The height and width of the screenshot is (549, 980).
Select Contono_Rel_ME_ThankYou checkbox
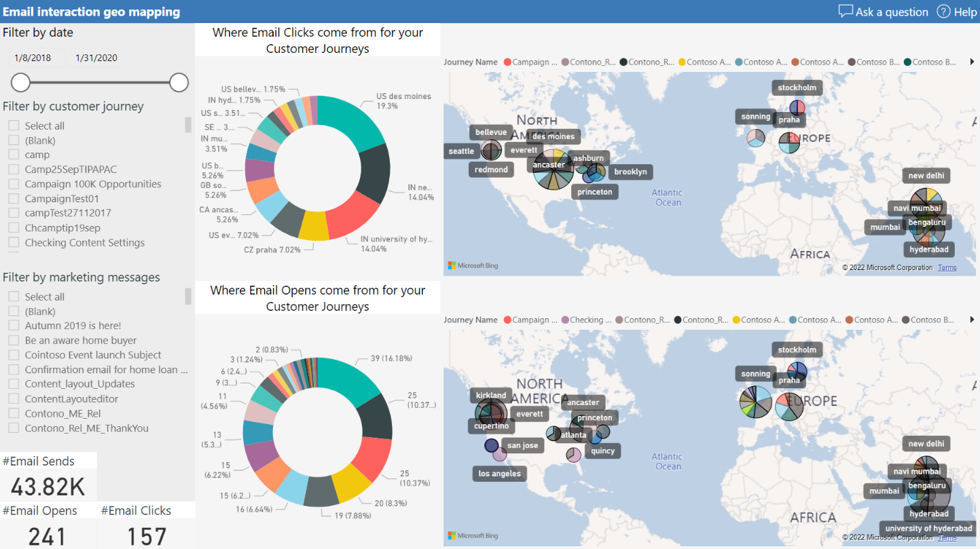pos(14,428)
